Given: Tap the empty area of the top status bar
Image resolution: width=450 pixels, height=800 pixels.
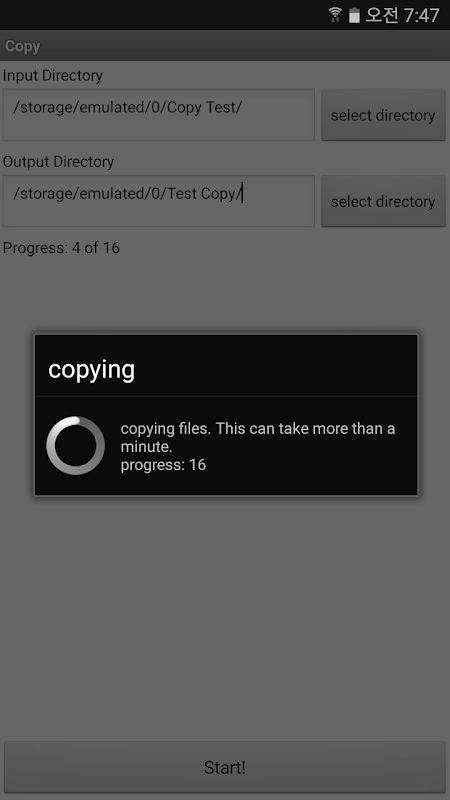Looking at the screenshot, I should [163, 15].
